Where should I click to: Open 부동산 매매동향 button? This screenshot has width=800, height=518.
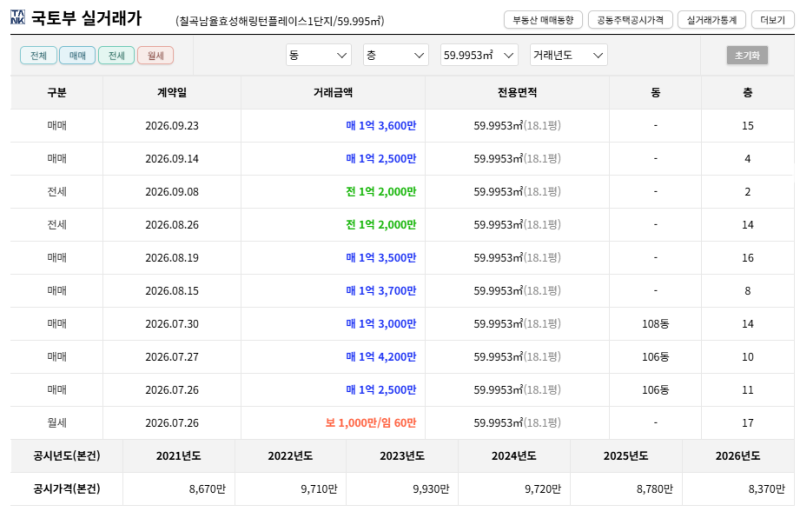543,20
